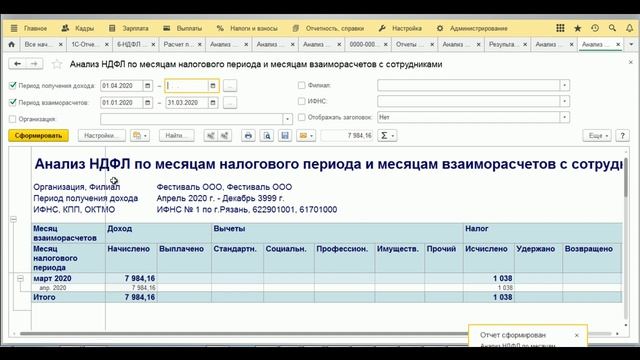Open notifications bell icon
Image resolution: width=640 pixels, height=360 pixels.
coord(629,28)
